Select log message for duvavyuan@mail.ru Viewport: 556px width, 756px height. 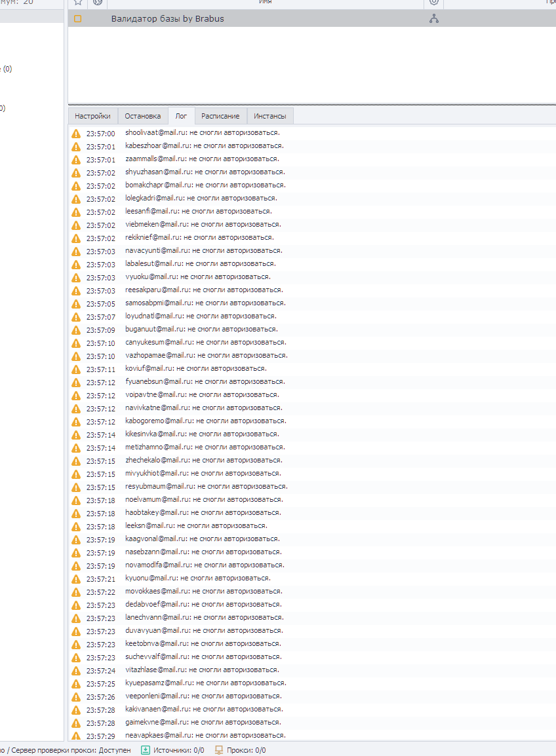coord(204,630)
